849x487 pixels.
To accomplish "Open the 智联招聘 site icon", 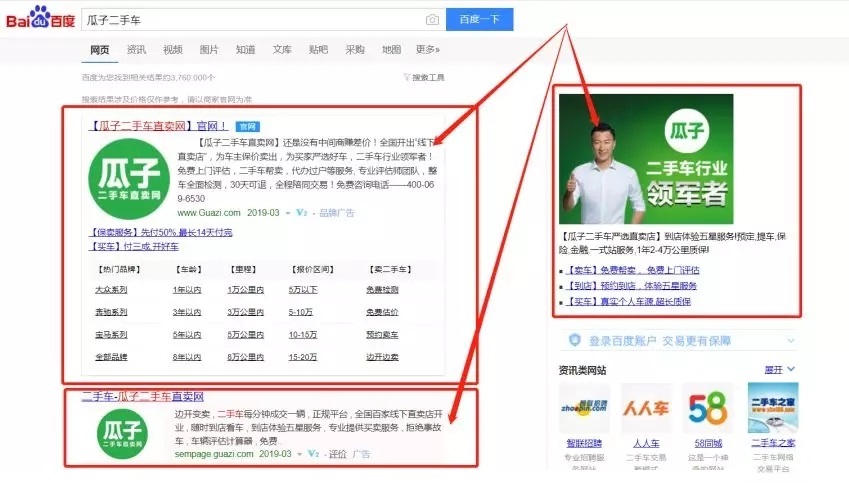I will tap(584, 408).
